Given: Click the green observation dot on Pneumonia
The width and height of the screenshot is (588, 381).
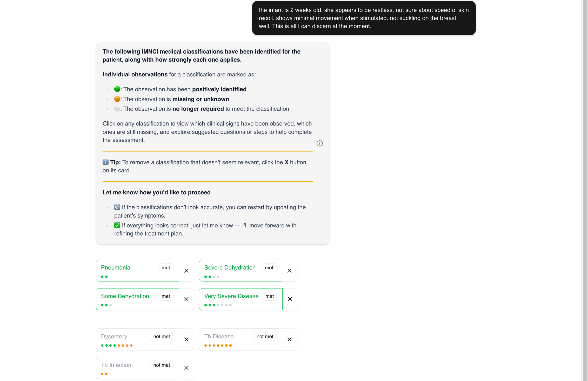Looking at the screenshot, I should pos(102,277).
